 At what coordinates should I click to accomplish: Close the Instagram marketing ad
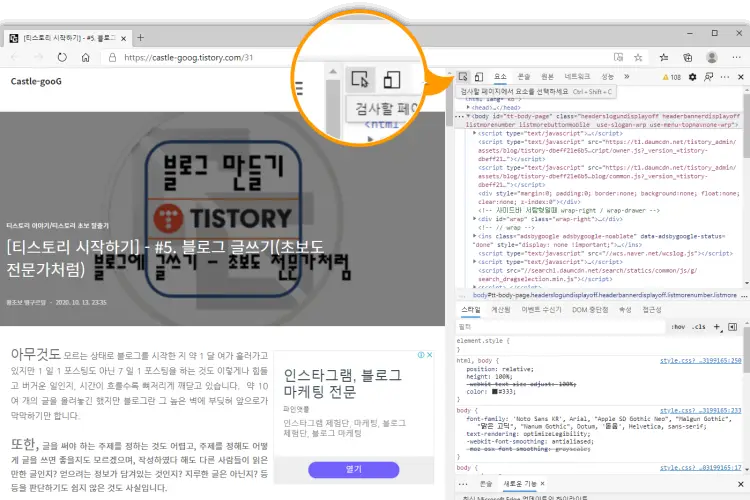pos(430,355)
